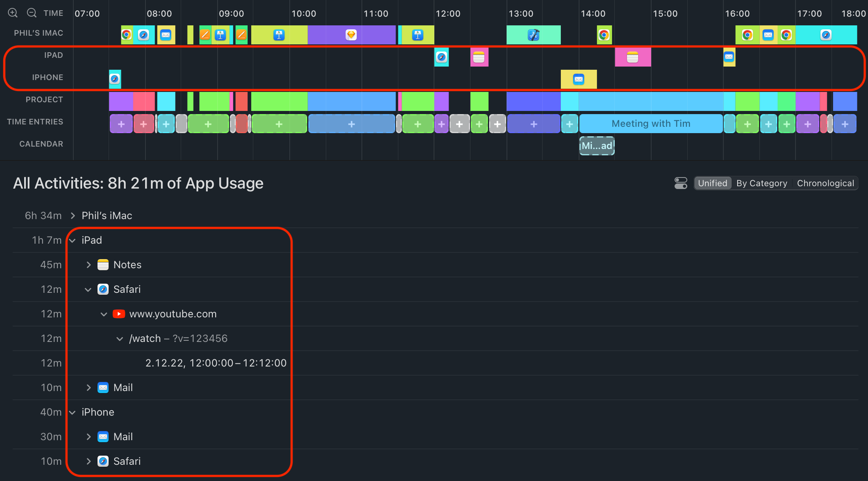Click the Xcode activity block on iMac row
Image resolution: width=868 pixels, height=481 pixels.
pyautogui.click(x=533, y=35)
